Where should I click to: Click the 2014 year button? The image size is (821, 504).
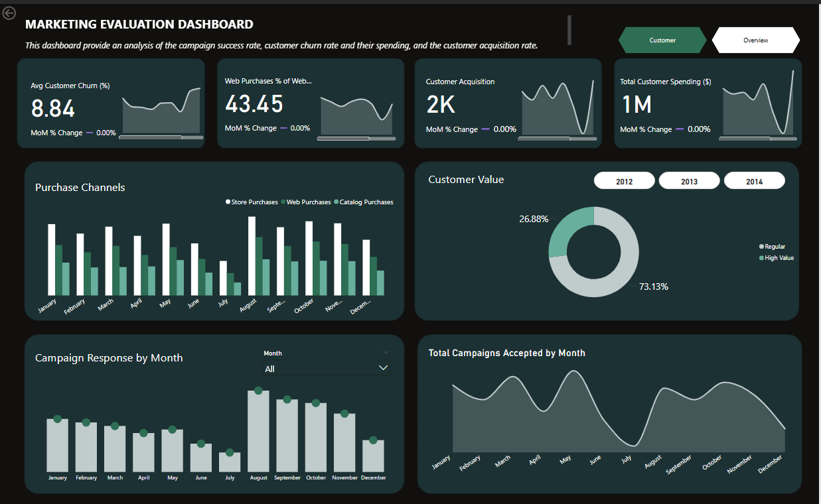click(754, 180)
